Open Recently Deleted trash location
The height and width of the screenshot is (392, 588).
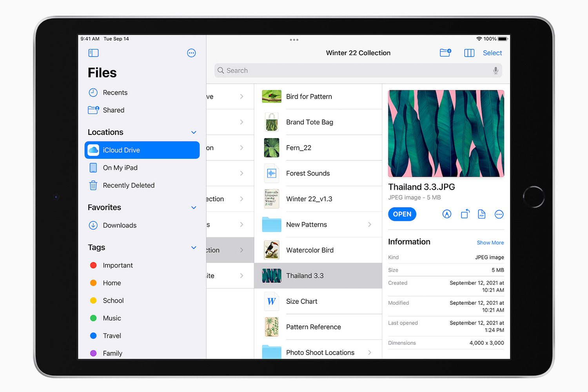click(x=128, y=185)
